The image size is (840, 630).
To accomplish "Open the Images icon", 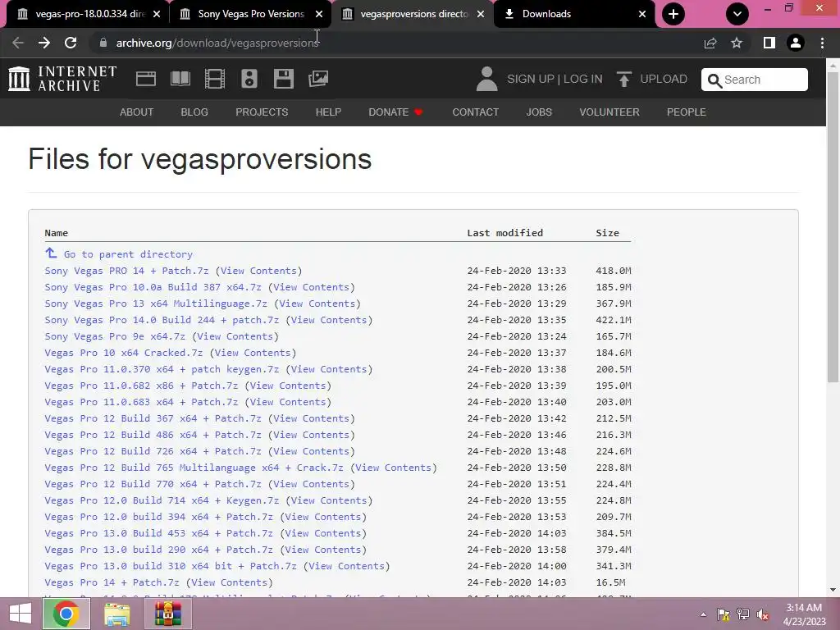I will pyautogui.click(x=318, y=79).
